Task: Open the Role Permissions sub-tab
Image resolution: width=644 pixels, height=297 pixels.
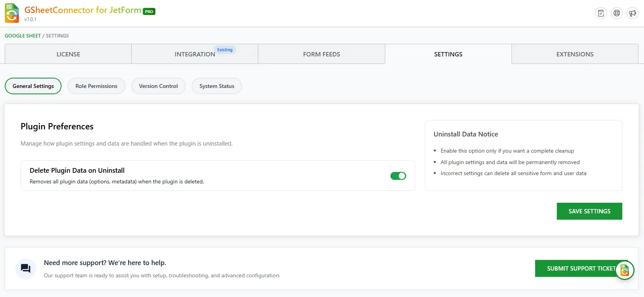Action: tap(97, 86)
